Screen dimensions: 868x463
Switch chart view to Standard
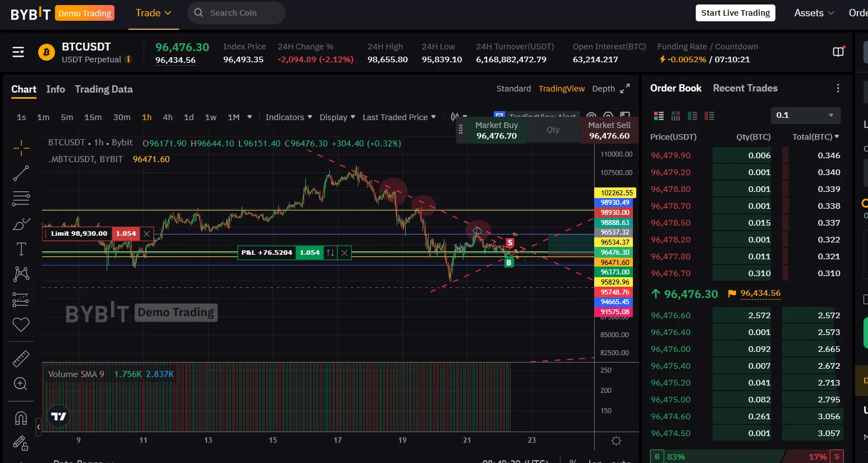(513, 89)
